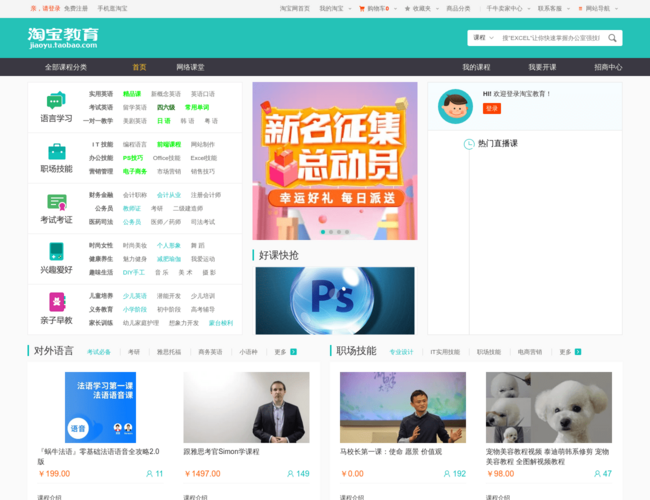Expand the 购物车 dropdown arrow
The width and height of the screenshot is (650, 500).
click(x=395, y=9)
